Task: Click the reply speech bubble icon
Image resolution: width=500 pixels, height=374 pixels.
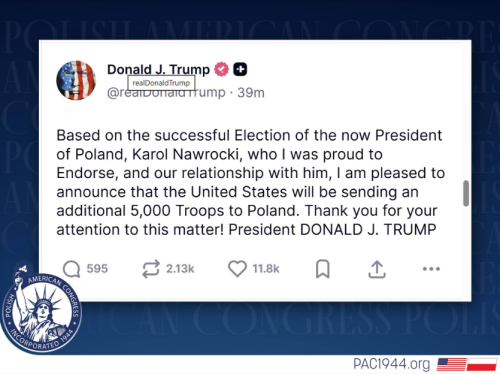Action: point(72,269)
